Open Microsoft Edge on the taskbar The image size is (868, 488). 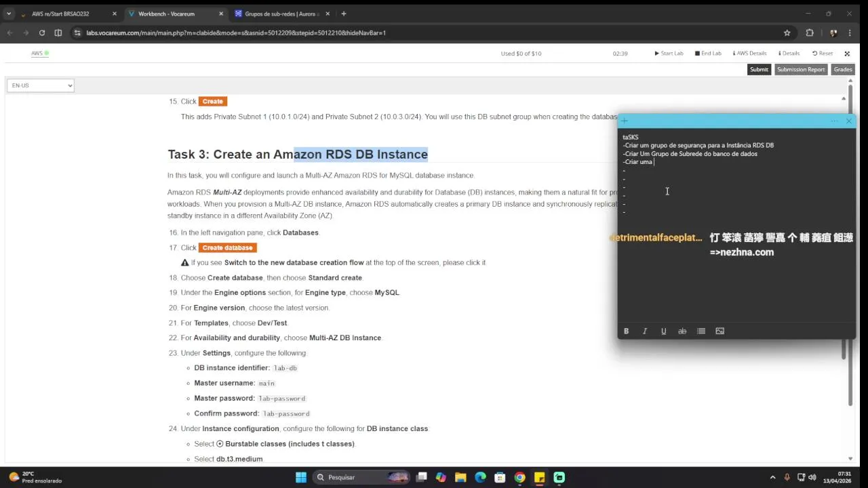(480, 477)
